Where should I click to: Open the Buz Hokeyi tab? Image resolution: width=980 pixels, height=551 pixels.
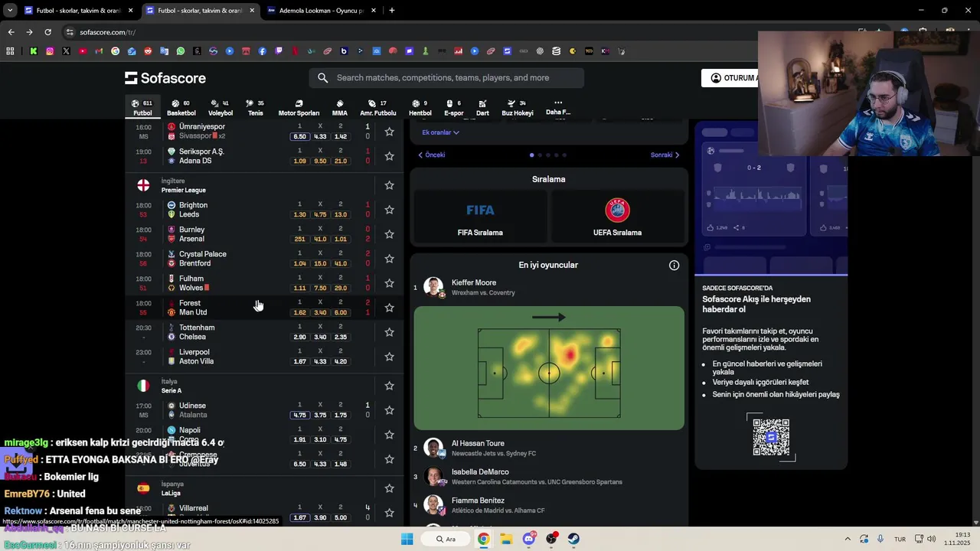518,108
